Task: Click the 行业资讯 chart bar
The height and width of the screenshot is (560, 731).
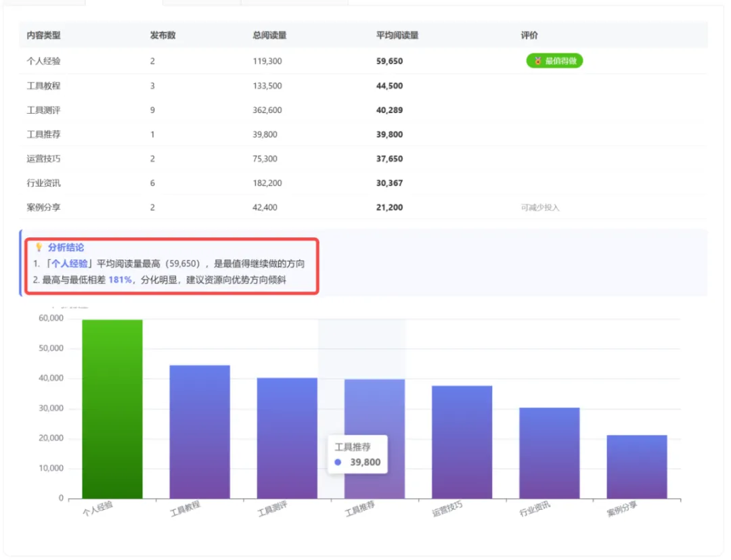Action: 550,453
